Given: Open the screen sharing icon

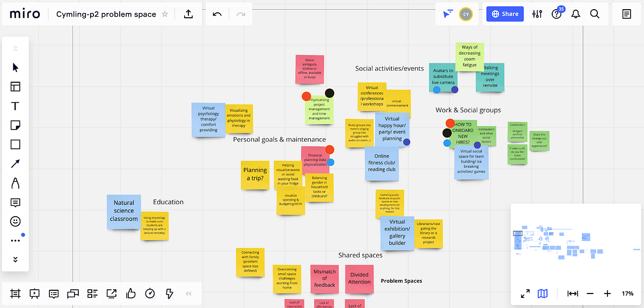Looking at the screenshot, I should coord(112,293).
